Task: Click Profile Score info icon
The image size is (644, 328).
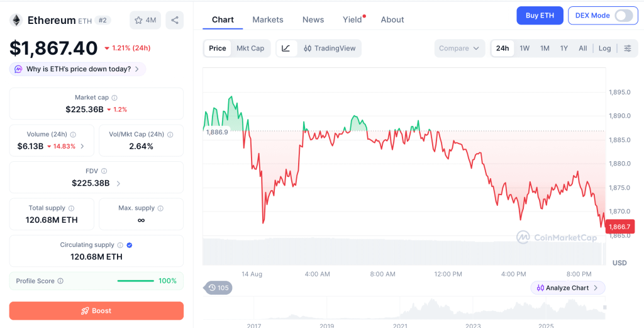Action: pyautogui.click(x=60, y=281)
